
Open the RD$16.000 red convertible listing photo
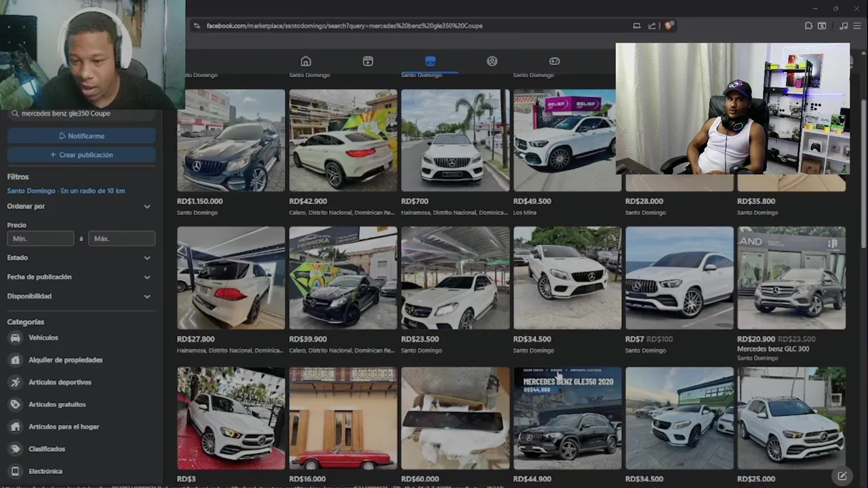343,418
